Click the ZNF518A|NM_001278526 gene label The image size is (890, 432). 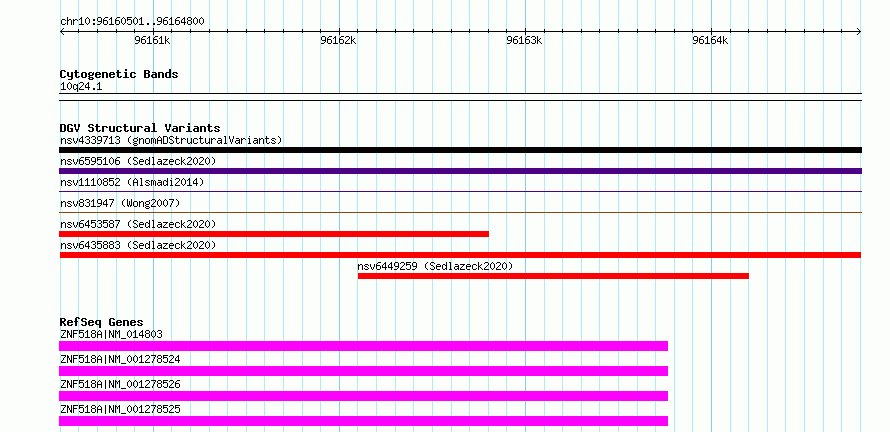click(x=120, y=384)
